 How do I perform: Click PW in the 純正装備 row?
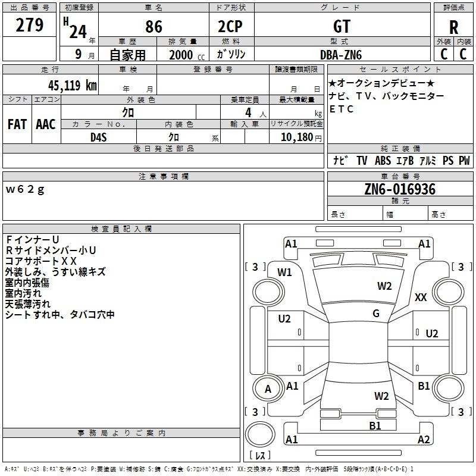[x=464, y=161]
